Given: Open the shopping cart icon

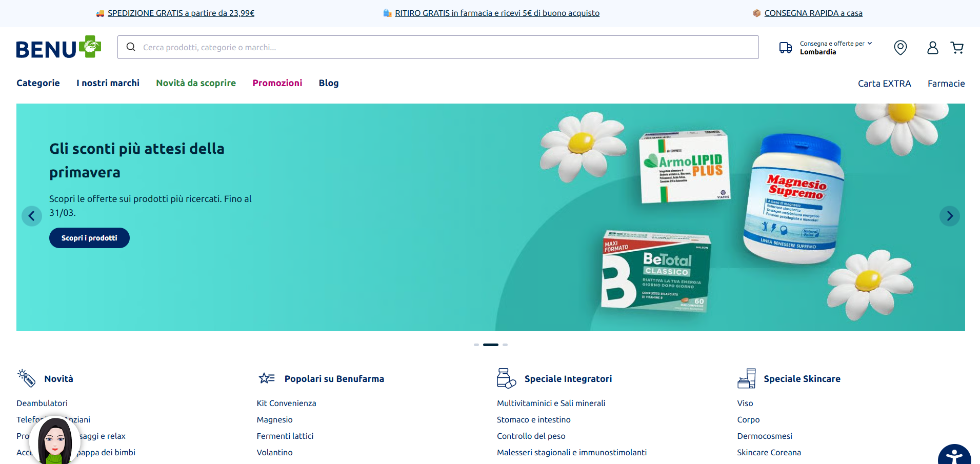Looking at the screenshot, I should tap(957, 48).
